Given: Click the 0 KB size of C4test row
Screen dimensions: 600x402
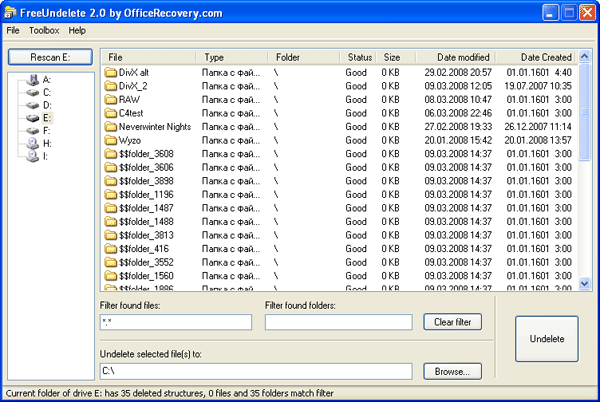Looking at the screenshot, I should point(390,113).
